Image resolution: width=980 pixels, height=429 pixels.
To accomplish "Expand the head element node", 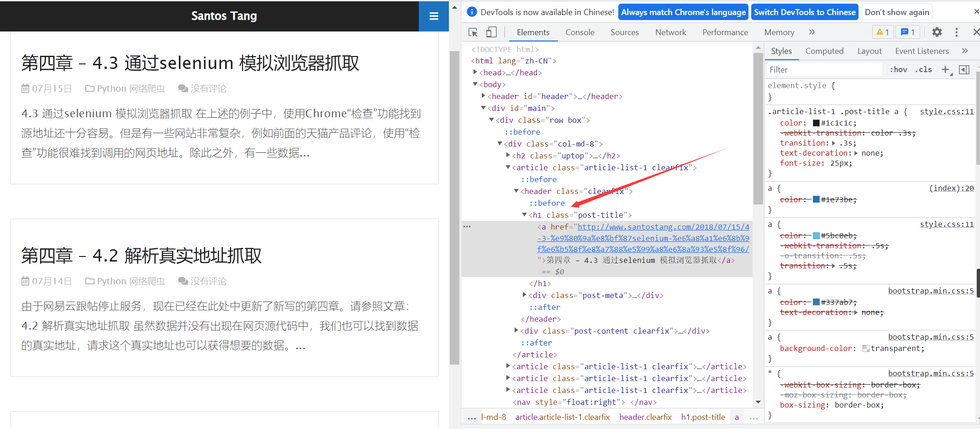I will 475,72.
